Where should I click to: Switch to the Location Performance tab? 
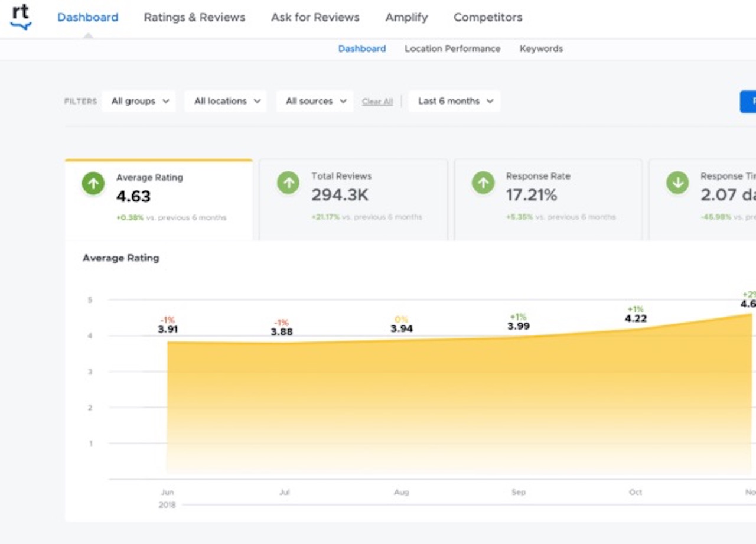click(452, 49)
